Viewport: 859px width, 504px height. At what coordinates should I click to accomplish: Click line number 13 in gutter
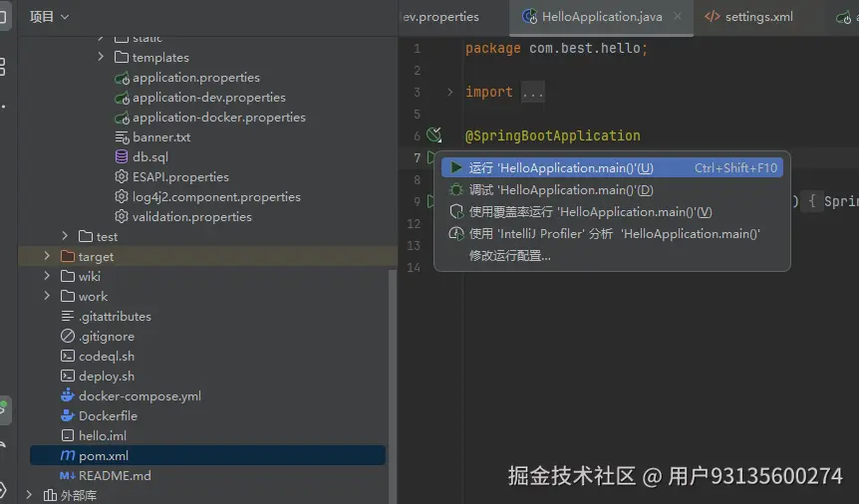(x=414, y=245)
